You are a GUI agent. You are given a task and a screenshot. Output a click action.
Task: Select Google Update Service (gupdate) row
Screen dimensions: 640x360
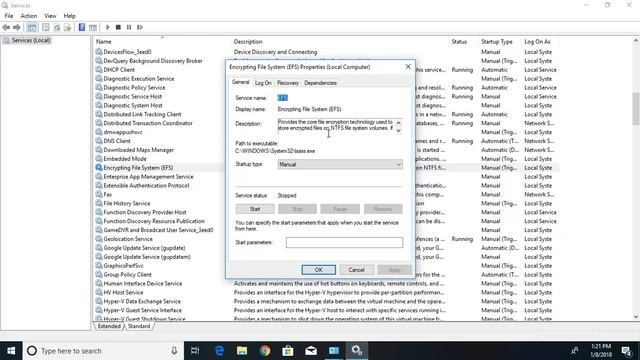pyautogui.click(x=327, y=248)
